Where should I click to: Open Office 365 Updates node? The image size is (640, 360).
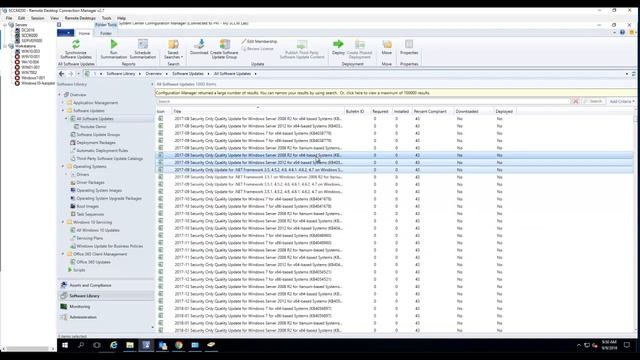(93, 262)
